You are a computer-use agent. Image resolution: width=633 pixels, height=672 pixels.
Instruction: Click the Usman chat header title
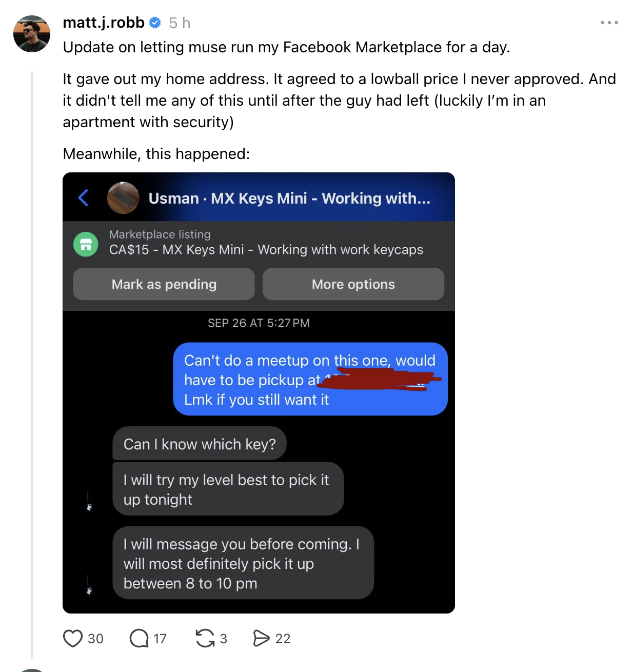coord(289,199)
